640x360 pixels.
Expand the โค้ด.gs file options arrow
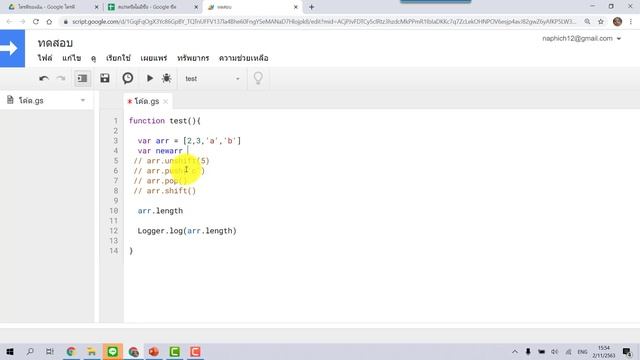point(83,100)
